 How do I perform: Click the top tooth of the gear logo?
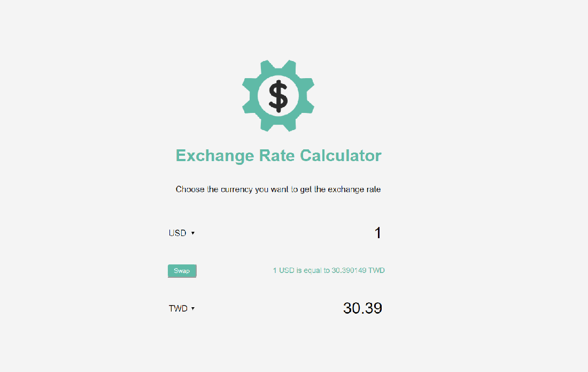pyautogui.click(x=278, y=66)
